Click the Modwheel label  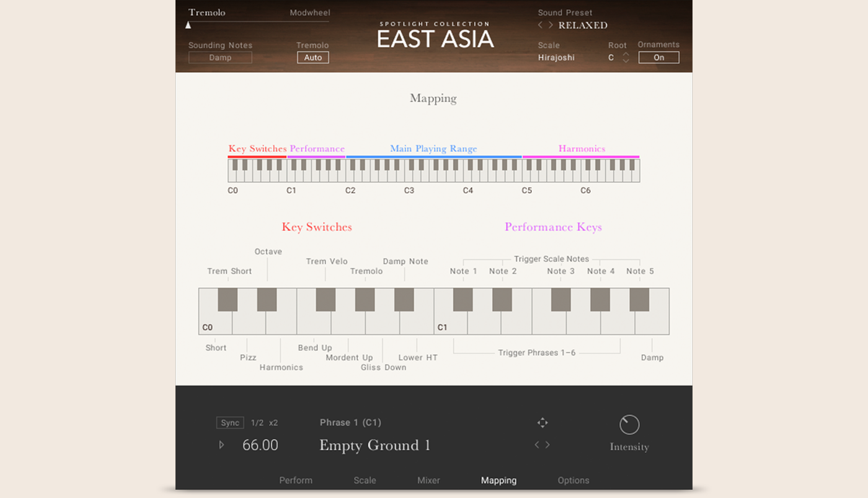(x=310, y=12)
